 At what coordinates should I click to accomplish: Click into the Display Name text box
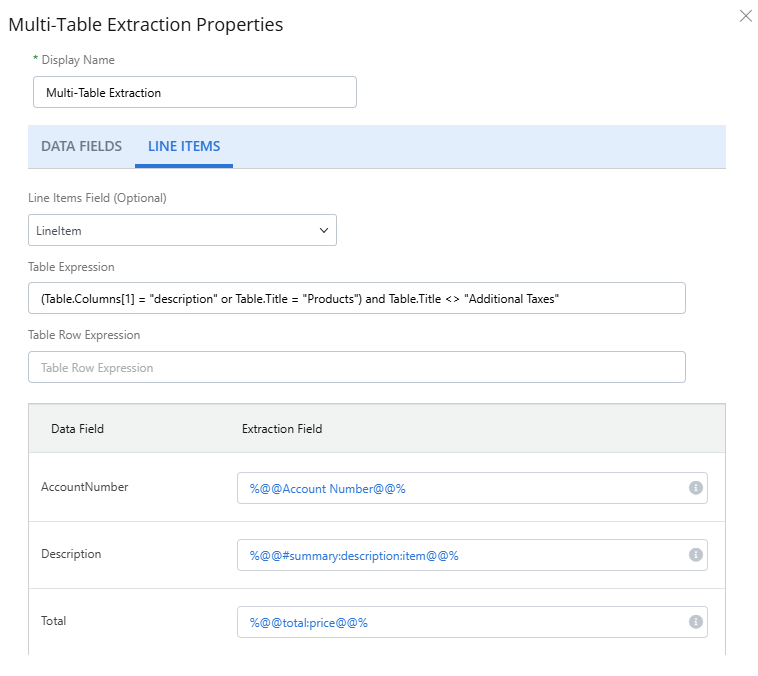tap(194, 92)
